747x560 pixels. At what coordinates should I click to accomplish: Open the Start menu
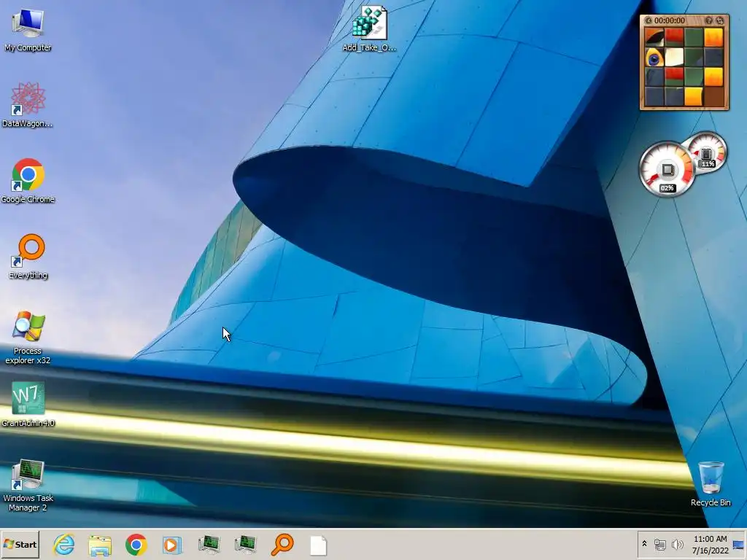click(20, 544)
